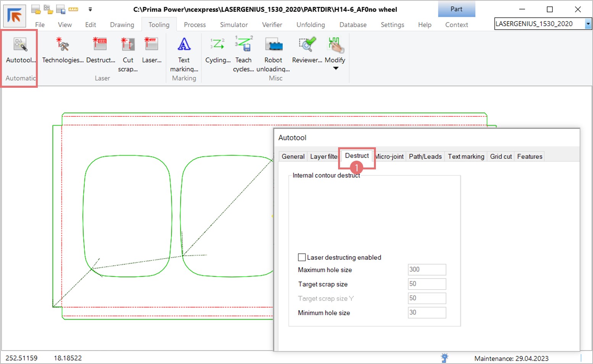The image size is (593, 364).
Task: Expand the Modify dropdown arrow
Action: click(335, 69)
